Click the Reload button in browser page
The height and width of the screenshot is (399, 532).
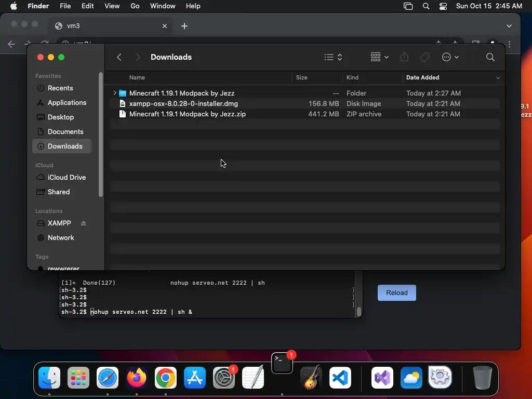click(396, 293)
